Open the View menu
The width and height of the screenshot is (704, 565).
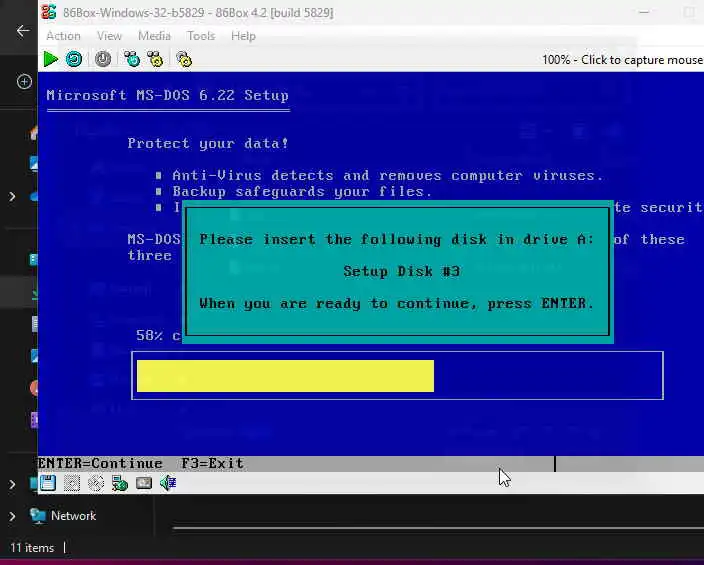109,36
